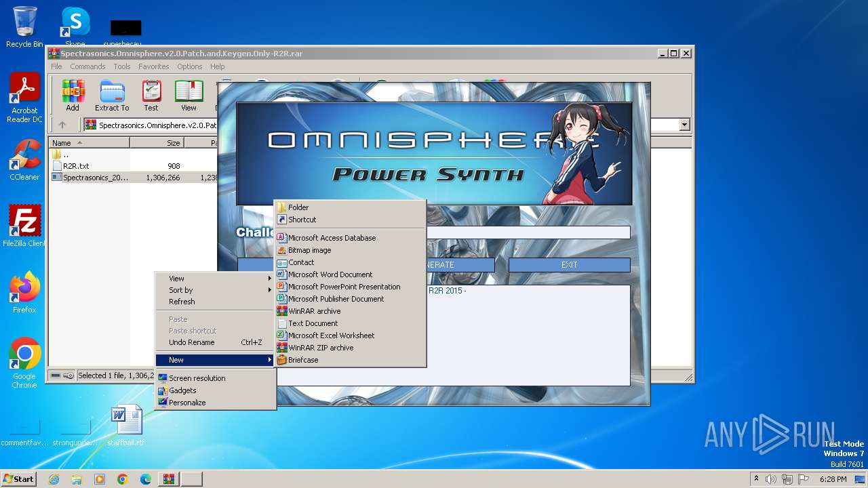Select R2R.txt in the archive list
The width and height of the screenshot is (868, 488).
pyautogui.click(x=76, y=165)
